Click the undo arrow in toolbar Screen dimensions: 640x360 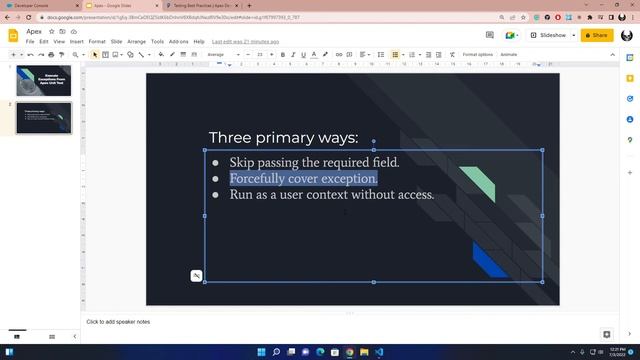pos(30,54)
